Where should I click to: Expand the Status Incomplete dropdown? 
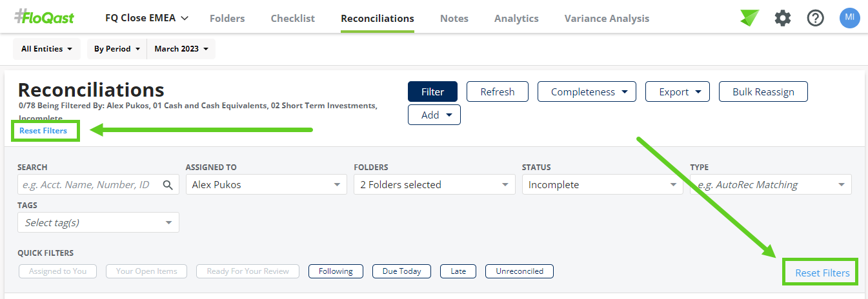602,185
